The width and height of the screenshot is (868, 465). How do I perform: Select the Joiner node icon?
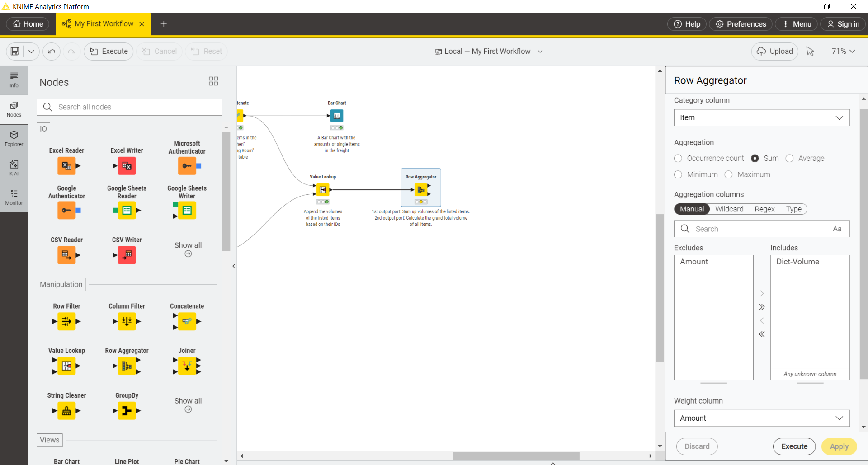(186, 366)
